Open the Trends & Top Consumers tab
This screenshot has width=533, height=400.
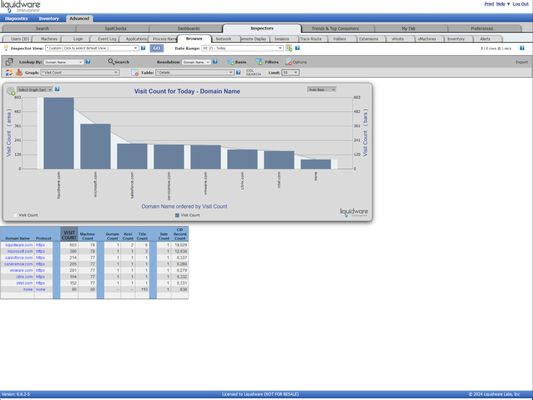point(335,29)
